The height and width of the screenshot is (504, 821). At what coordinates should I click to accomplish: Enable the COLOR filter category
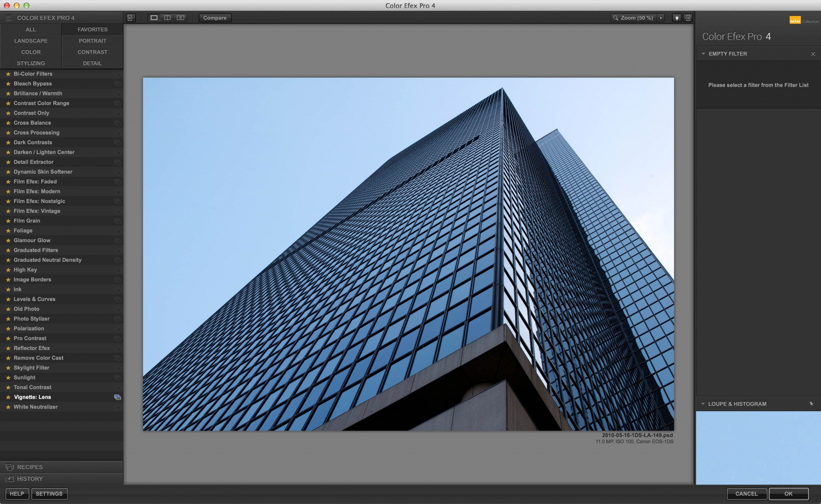click(30, 52)
